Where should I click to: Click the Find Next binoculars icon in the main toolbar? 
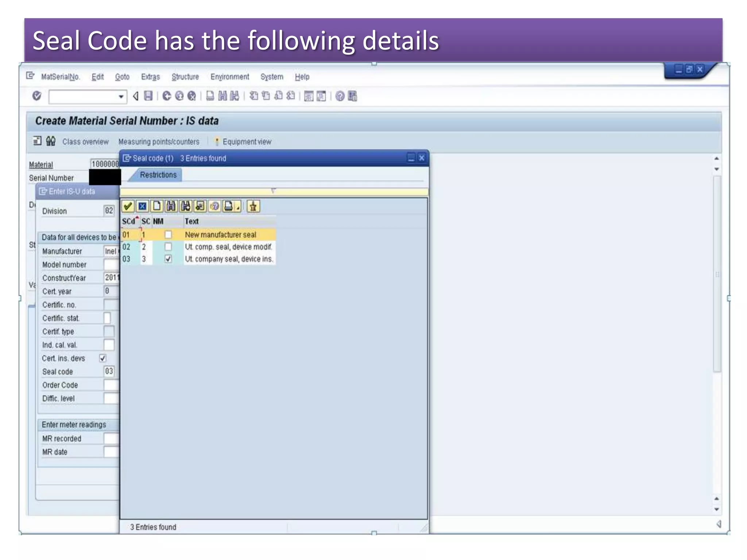(x=235, y=96)
